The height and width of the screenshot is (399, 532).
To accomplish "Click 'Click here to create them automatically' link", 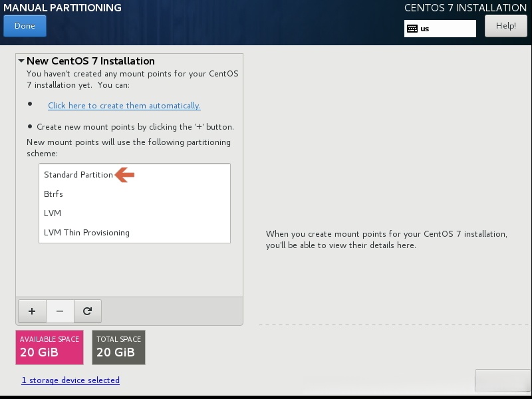I will [x=124, y=106].
